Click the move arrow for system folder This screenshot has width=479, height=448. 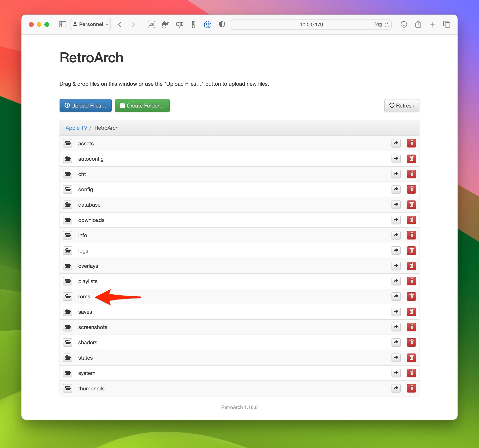point(396,373)
